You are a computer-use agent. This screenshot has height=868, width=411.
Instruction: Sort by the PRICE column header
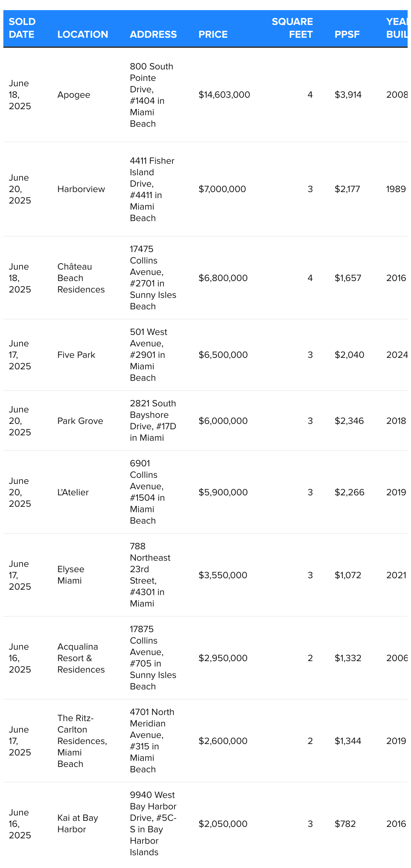point(213,34)
